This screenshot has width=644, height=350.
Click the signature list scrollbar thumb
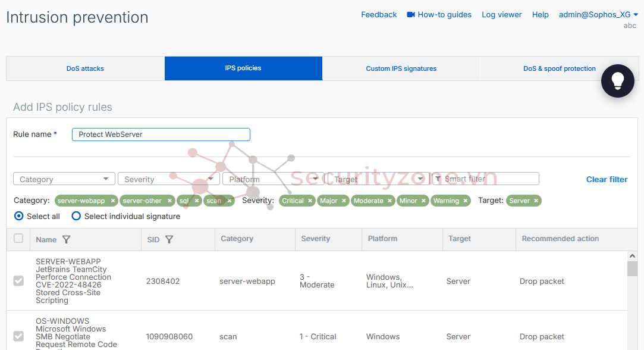pyautogui.click(x=632, y=268)
